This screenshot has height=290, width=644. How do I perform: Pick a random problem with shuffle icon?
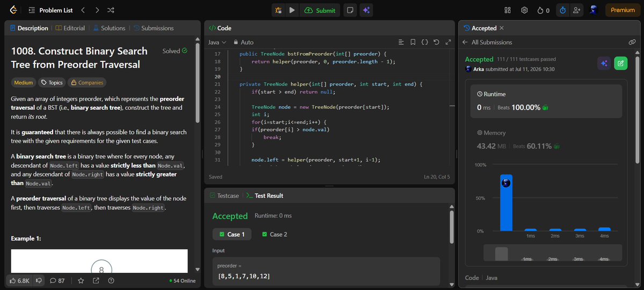[111, 10]
